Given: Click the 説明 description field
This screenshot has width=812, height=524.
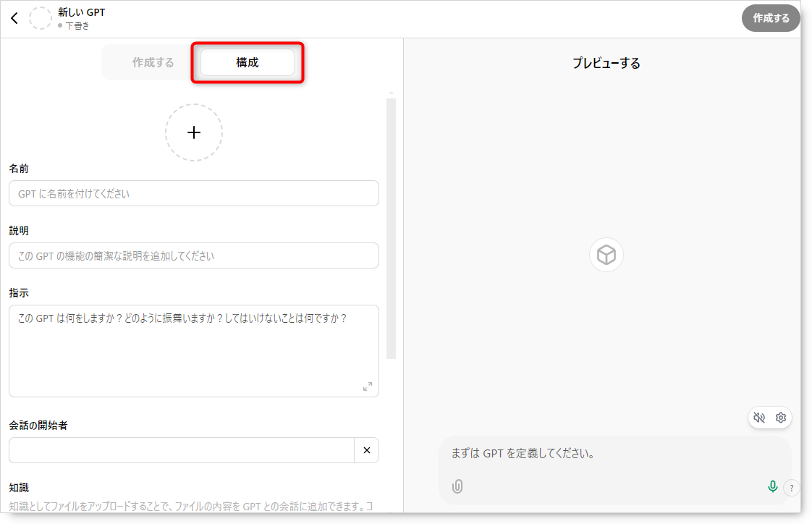Looking at the screenshot, I should click(x=193, y=255).
